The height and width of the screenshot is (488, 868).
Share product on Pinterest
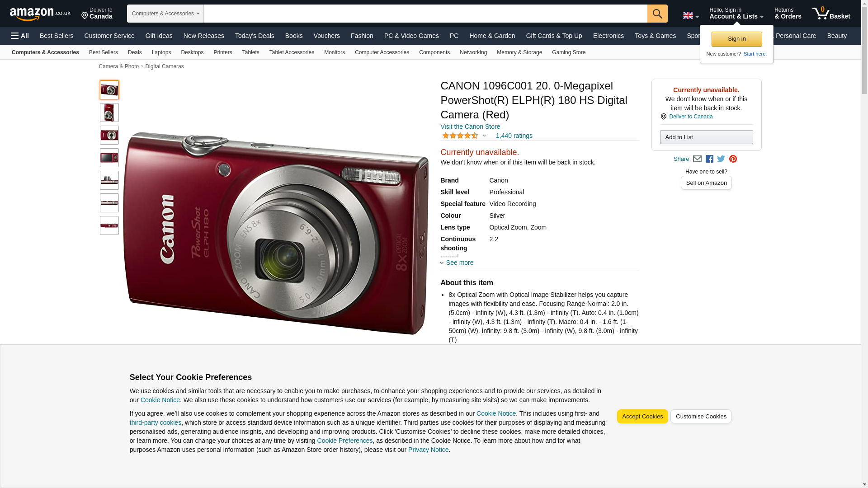pos(733,159)
